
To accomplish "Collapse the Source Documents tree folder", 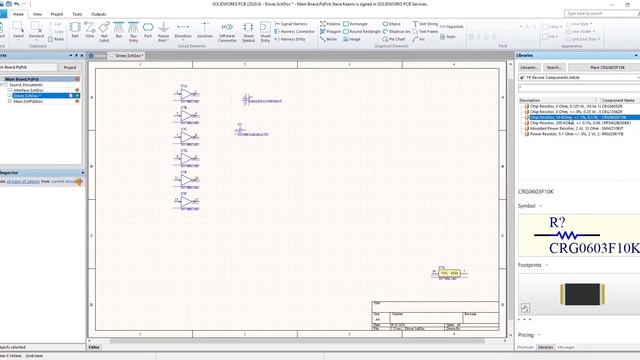I will [x=2, y=85].
